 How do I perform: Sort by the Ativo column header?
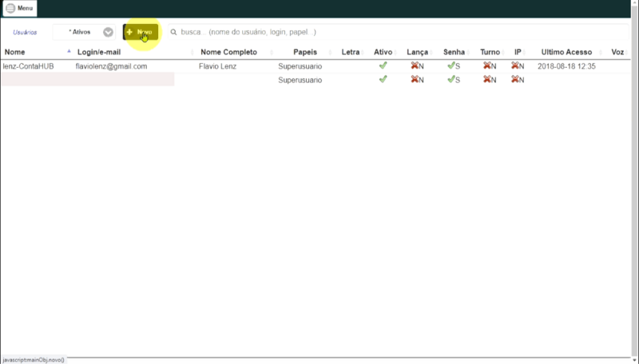click(383, 52)
